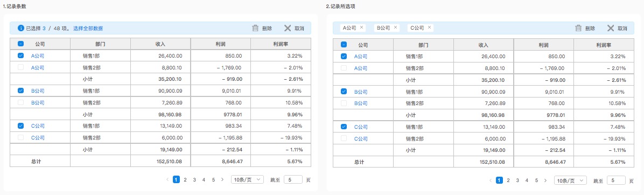Open C公司 link of 销售1部 row in 记录条数
This screenshot has height=195, width=644.
click(x=38, y=126)
